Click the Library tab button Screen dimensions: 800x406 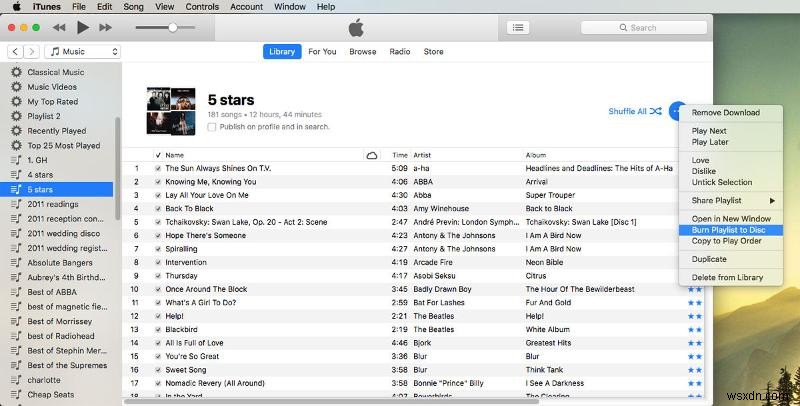pyautogui.click(x=282, y=52)
